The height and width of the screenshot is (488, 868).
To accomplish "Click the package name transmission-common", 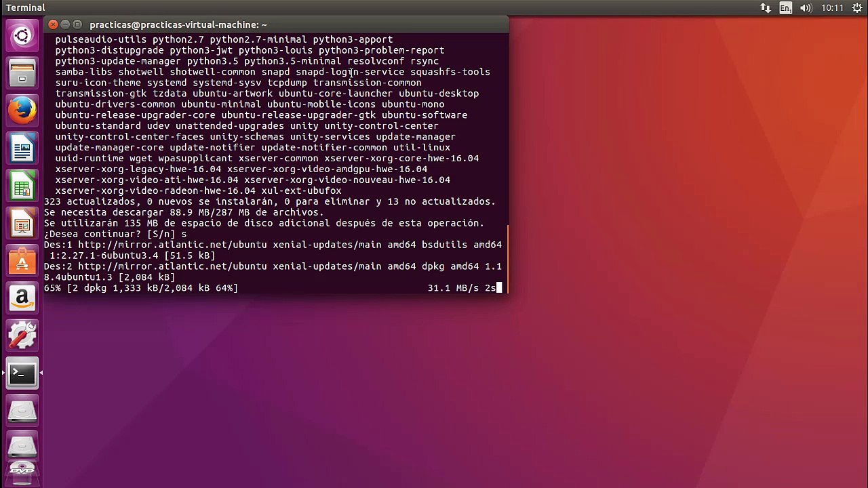I will tap(367, 83).
